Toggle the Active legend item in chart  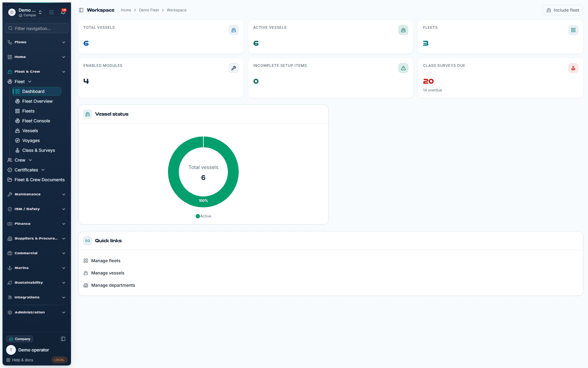(x=203, y=216)
